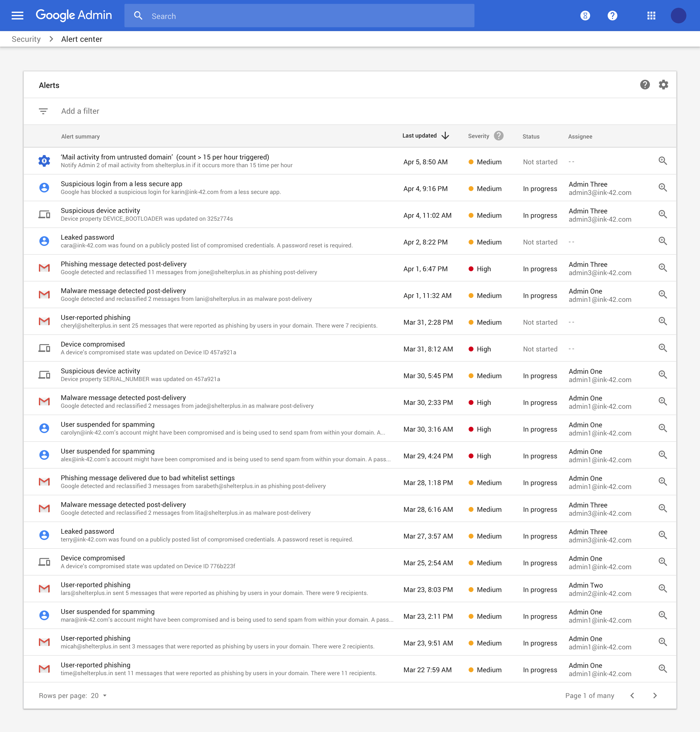Open the Phishing message detected post-delivery alert
The image size is (700, 732).
pos(123,264)
